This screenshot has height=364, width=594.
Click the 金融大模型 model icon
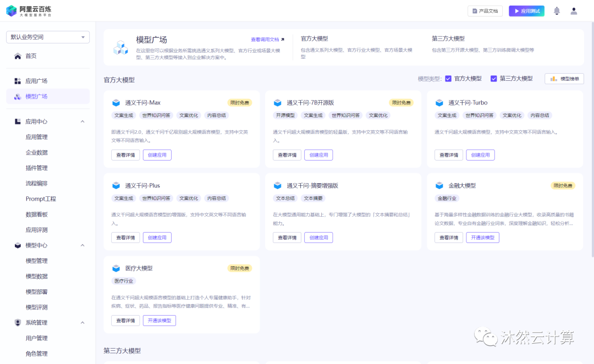pyautogui.click(x=439, y=186)
